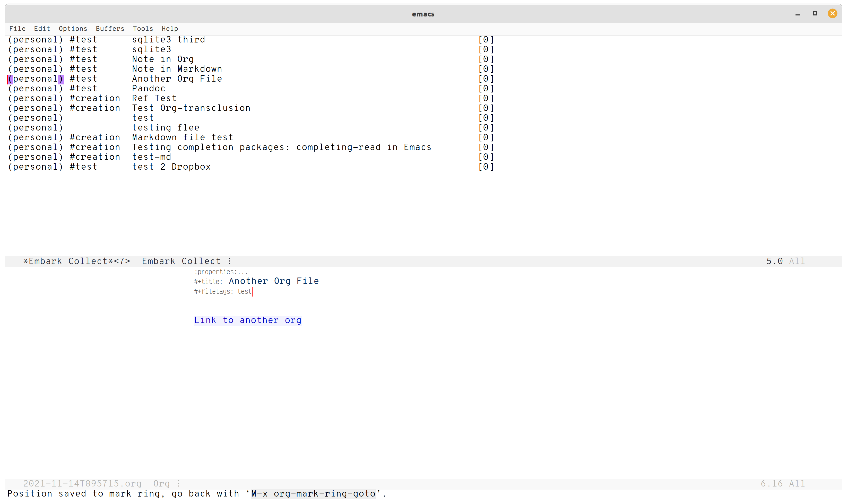Open the File menu
The image size is (847, 504).
pyautogui.click(x=17, y=29)
